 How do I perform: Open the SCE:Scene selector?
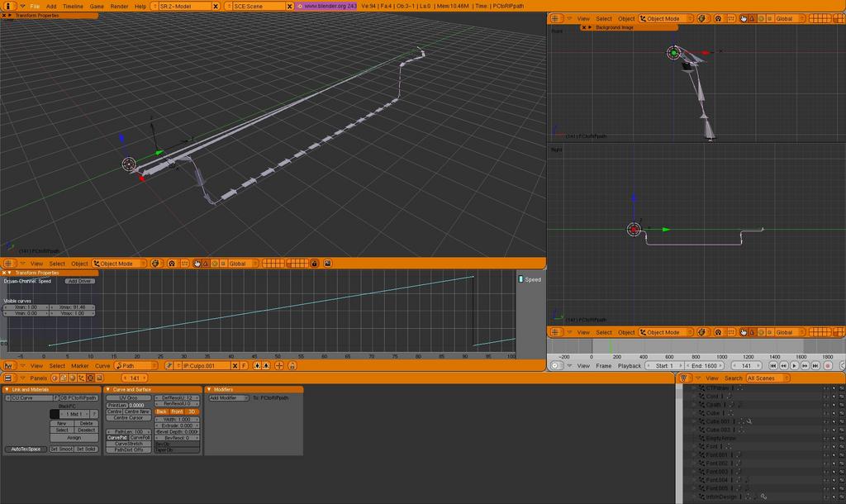click(259, 6)
